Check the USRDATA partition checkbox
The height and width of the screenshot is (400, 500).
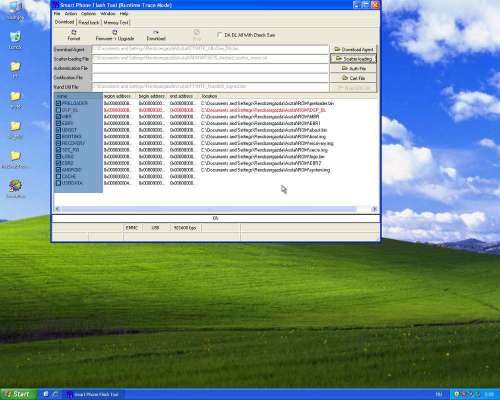click(58, 183)
